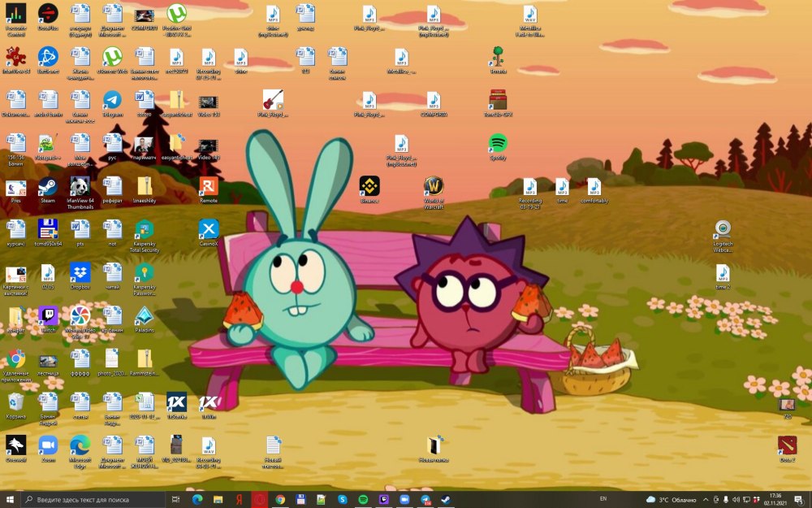
Task: Open the курсач document
Action: tap(15, 232)
